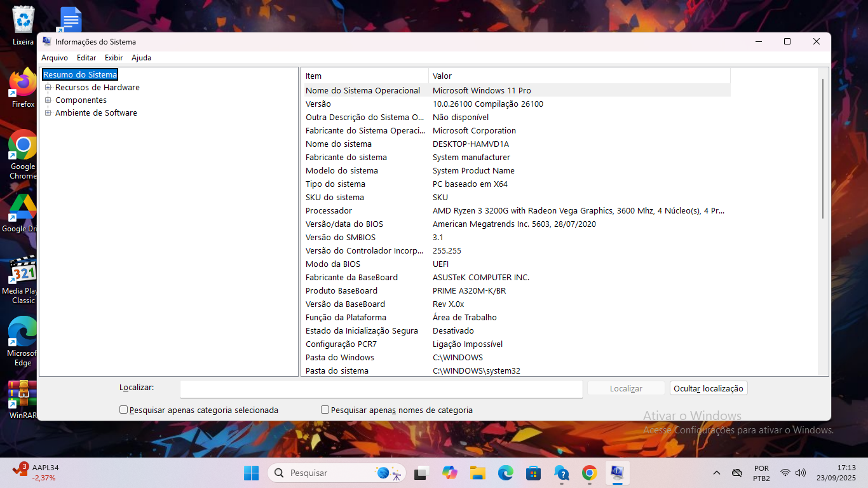
Task: Select the Ambiente de Software label
Action: (x=96, y=113)
